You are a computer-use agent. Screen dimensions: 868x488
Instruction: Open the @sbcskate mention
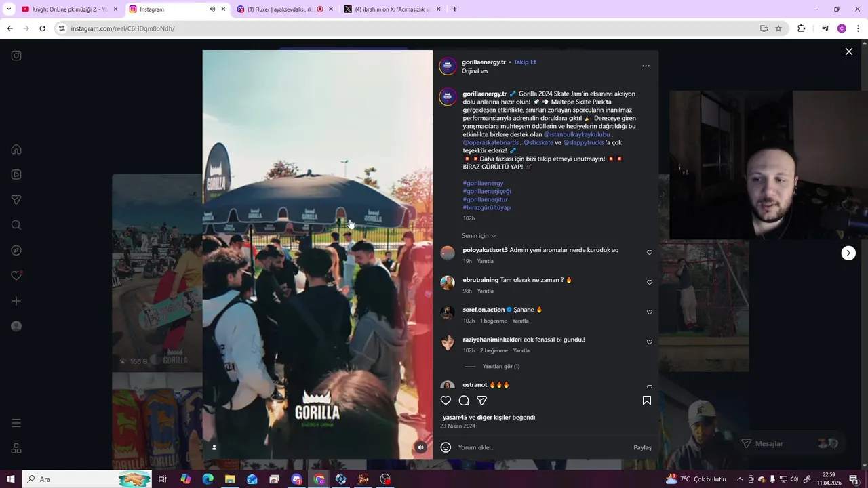(538, 142)
